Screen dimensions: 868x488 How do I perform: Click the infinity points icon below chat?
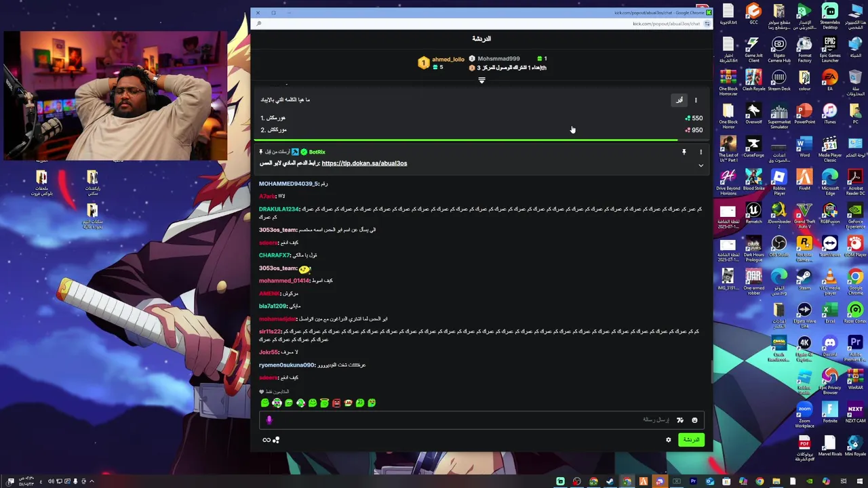(x=267, y=441)
